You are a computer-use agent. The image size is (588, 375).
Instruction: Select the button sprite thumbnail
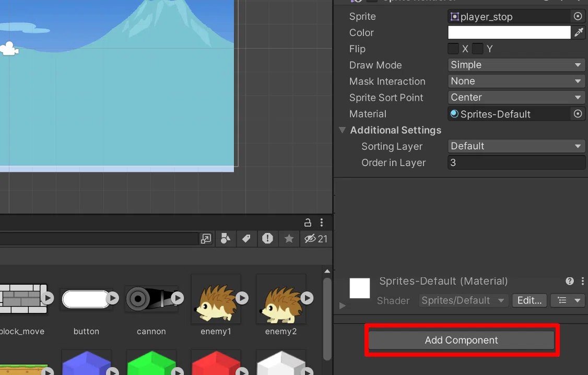tap(86, 299)
